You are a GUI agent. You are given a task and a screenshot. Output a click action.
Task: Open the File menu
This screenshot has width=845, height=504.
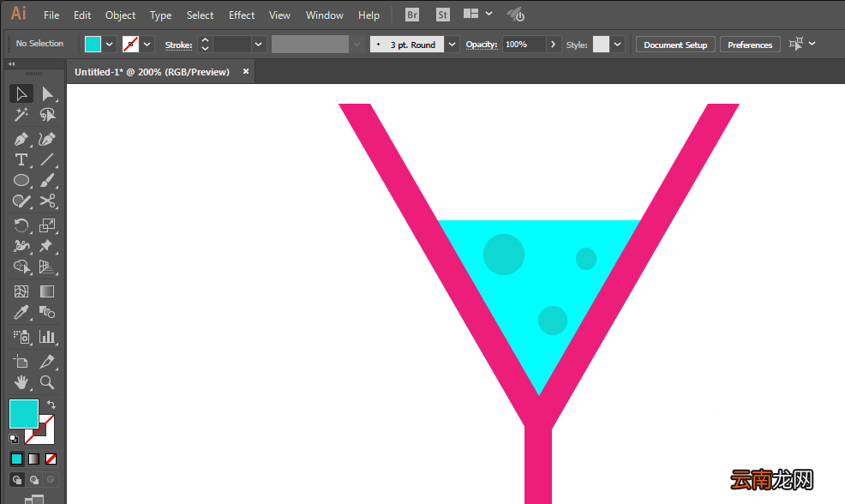[x=51, y=15]
